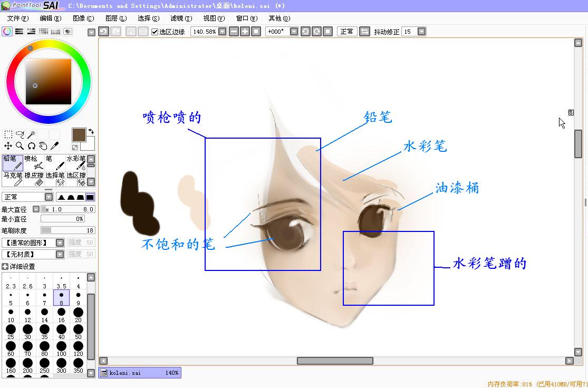The image size is (588, 388).
Task: Choose the magic wand selection tool
Action: [x=31, y=134]
